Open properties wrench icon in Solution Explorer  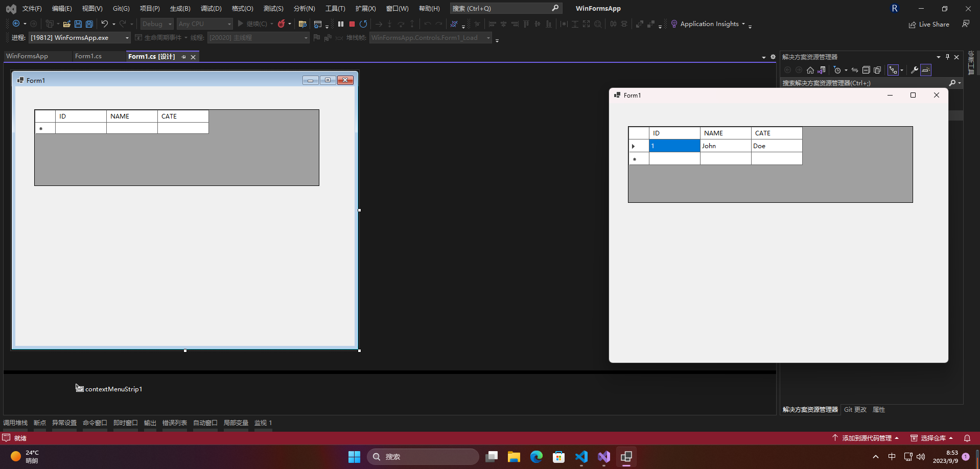click(x=915, y=70)
